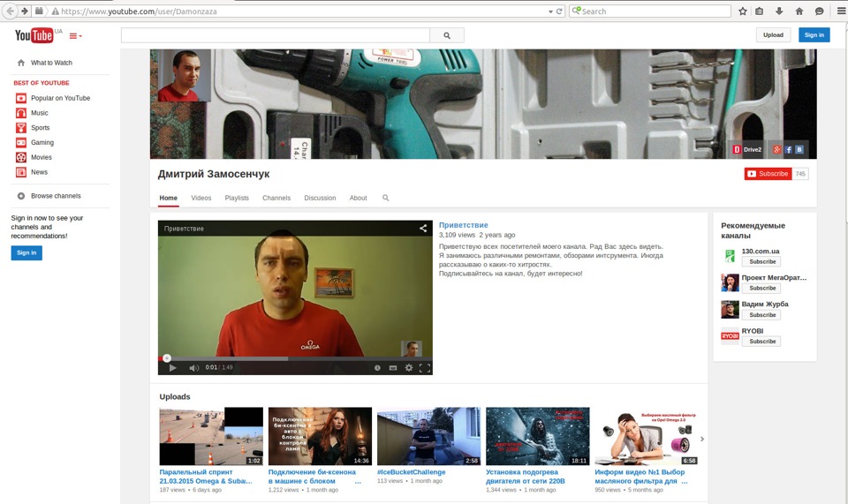848x504 pixels.
Task: Subscribe to Вадим Журба channel
Action: click(761, 315)
